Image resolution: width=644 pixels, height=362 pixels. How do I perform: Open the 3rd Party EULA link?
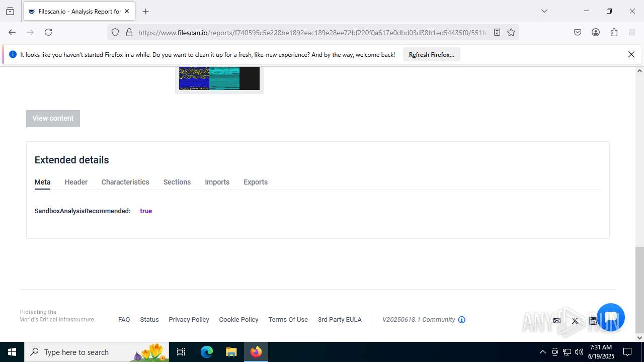(340, 320)
